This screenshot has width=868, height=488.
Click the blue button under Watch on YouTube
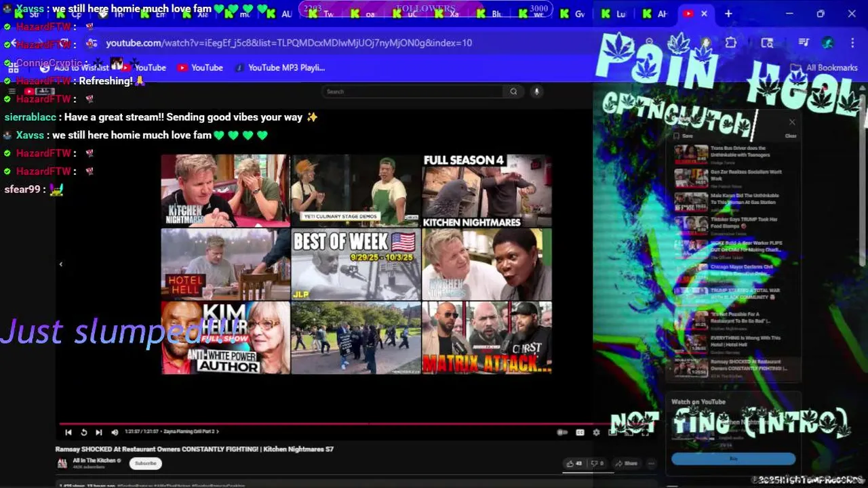pos(733,459)
